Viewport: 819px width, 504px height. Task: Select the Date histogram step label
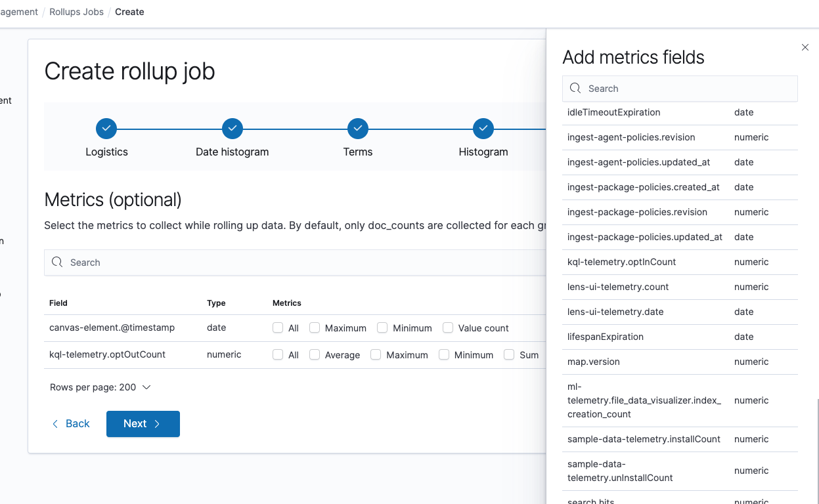coord(232,152)
